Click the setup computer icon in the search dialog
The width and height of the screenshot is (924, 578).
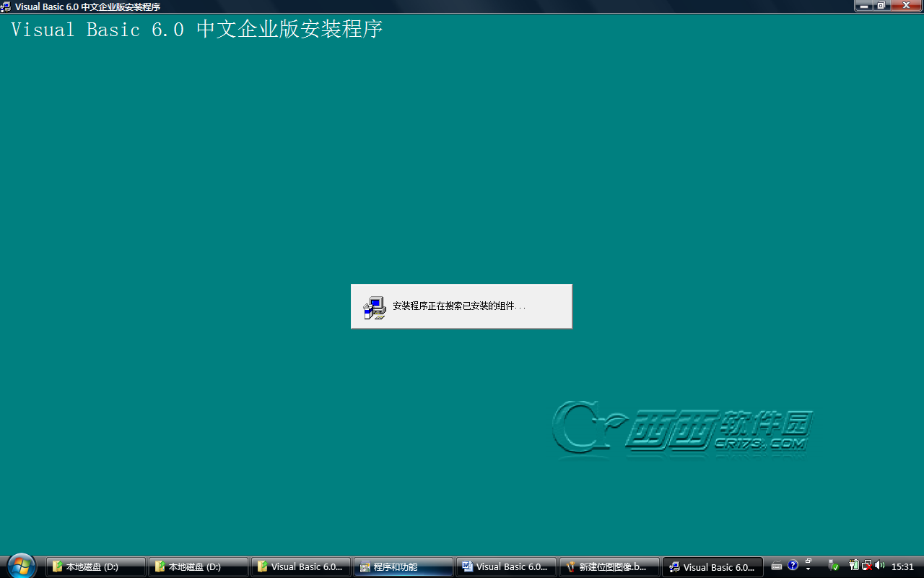click(x=375, y=308)
